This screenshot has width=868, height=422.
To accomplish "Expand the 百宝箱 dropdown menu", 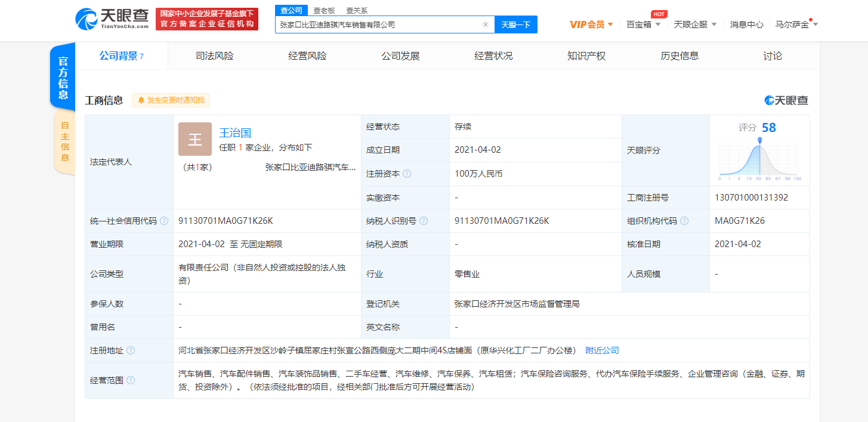I will click(x=643, y=24).
